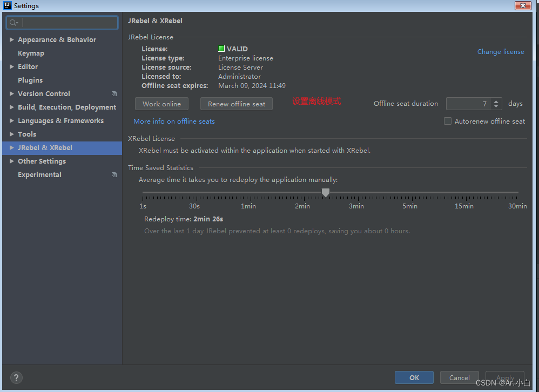Screen dimensions: 539x392
Task: Click the Offline seat expires date 'March 09, 2024 11:49'
Action: tap(252, 85)
